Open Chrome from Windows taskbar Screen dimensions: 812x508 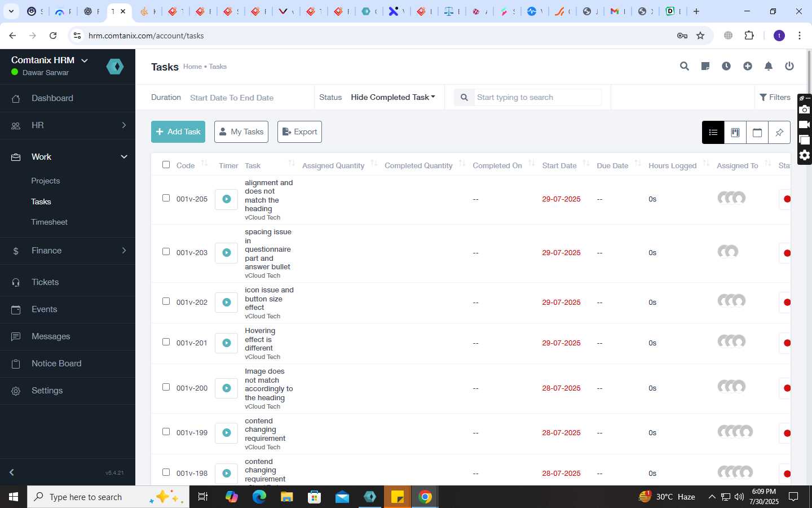coord(425,497)
